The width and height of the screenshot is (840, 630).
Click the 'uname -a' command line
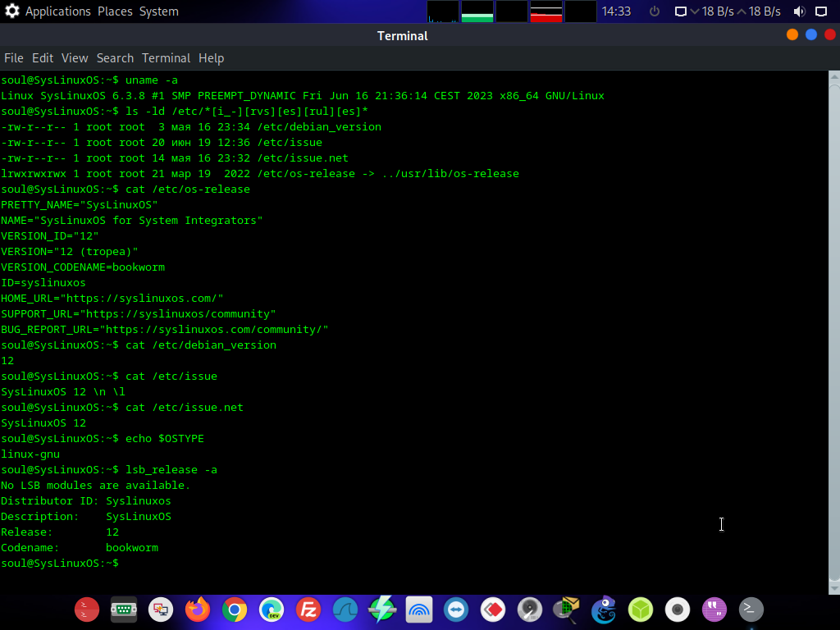click(x=89, y=80)
